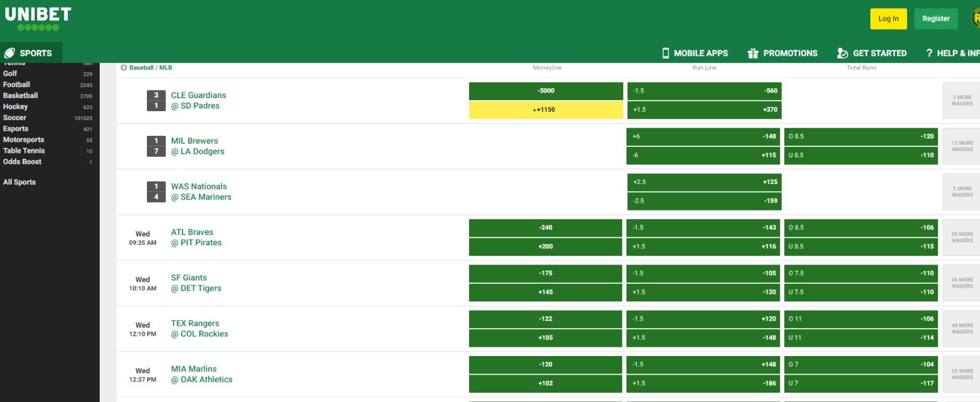Open SF Giants @ DET Tigers game
This screenshot has width=980, height=402.
point(196,283)
